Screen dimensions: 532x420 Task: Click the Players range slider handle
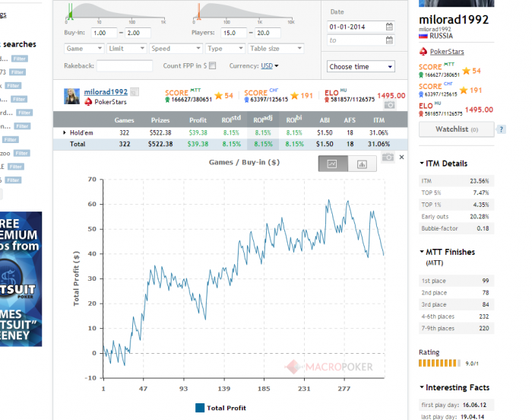tap(199, 12)
